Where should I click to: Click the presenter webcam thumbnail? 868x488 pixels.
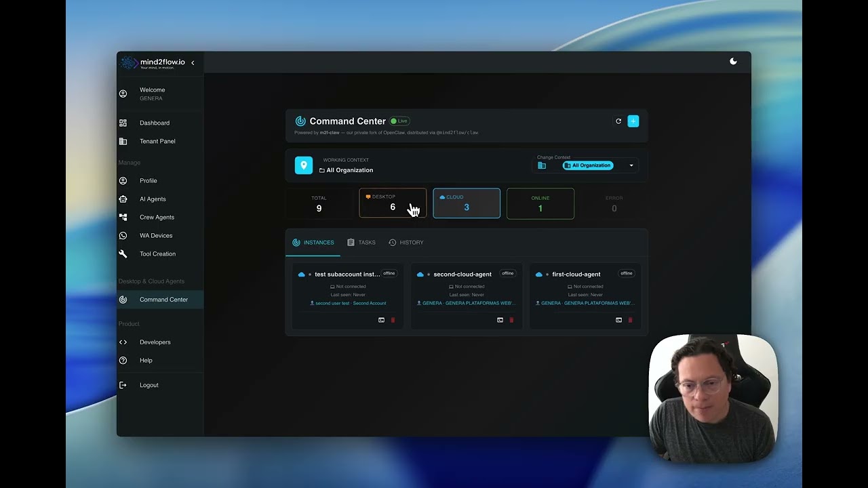tap(713, 398)
